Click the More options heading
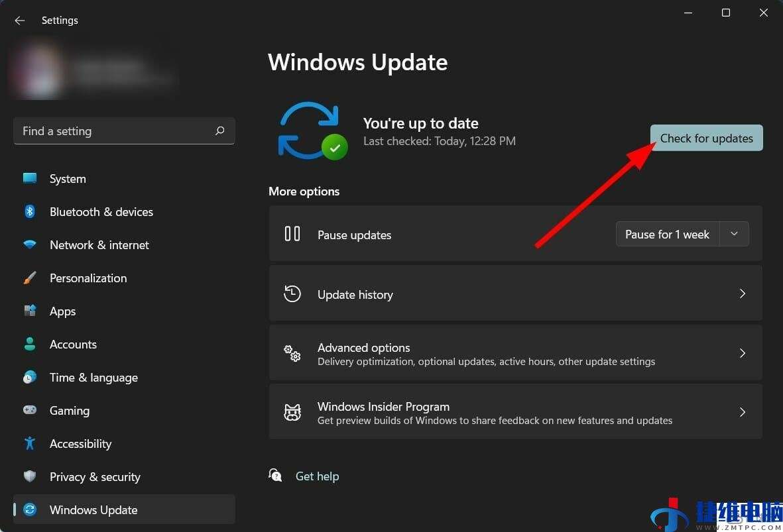The image size is (783, 532). click(x=304, y=191)
